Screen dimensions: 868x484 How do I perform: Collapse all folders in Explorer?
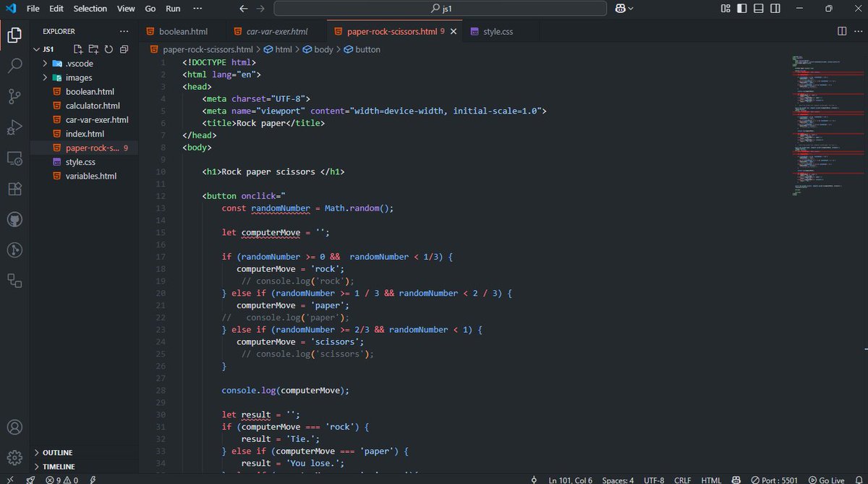coord(124,48)
